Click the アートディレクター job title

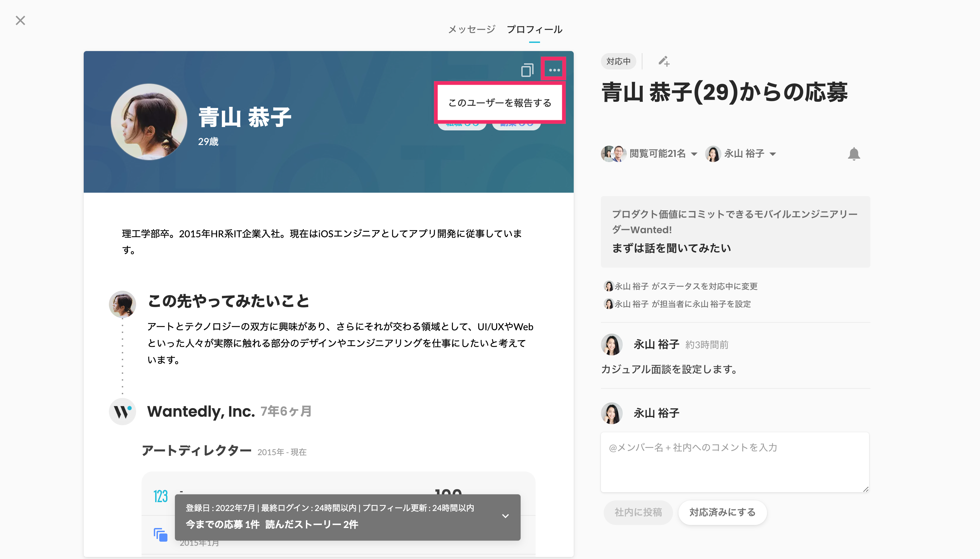pos(196,450)
